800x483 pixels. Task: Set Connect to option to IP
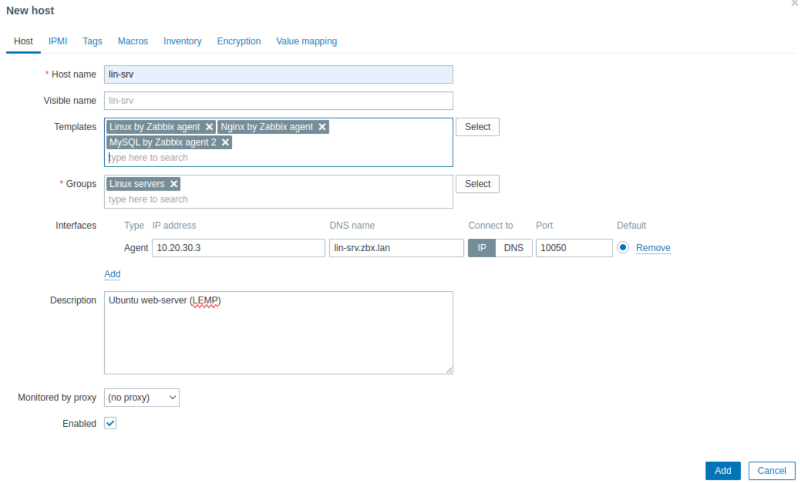click(482, 248)
